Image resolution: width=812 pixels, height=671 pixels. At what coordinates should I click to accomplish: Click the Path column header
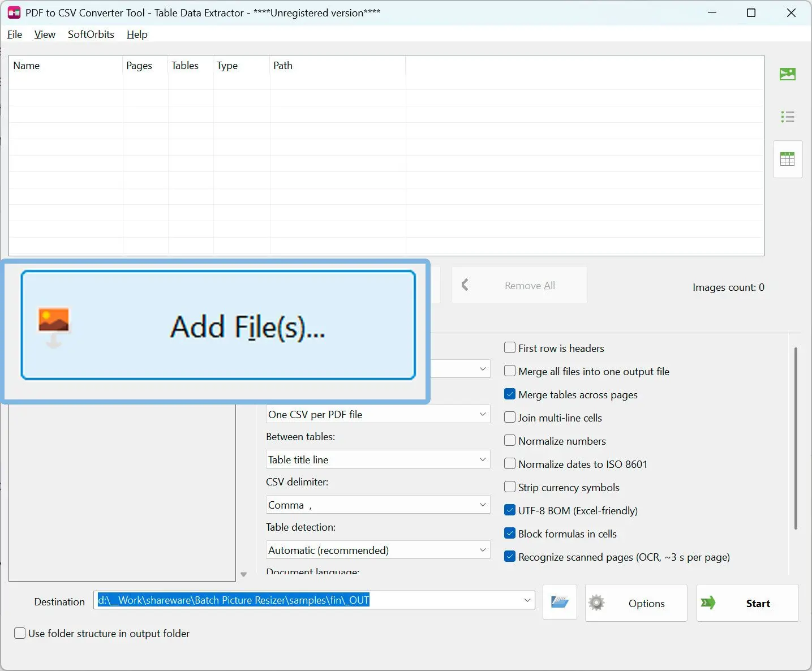tap(338, 66)
